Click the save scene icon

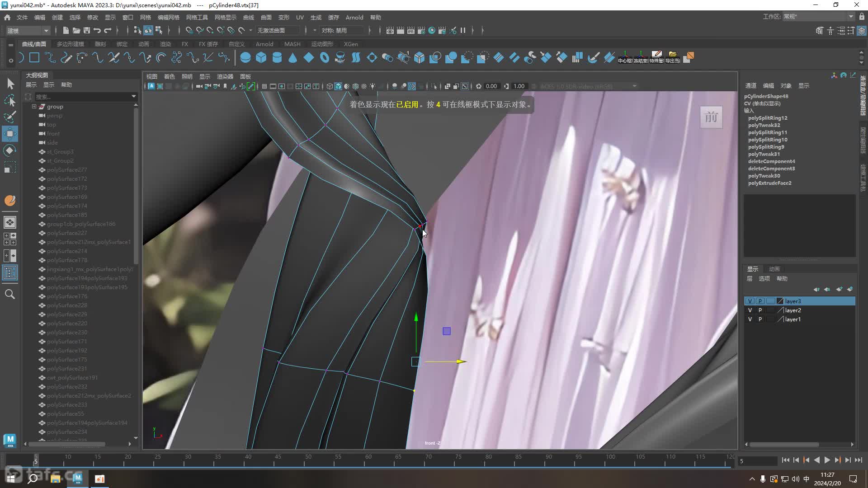coord(86,30)
